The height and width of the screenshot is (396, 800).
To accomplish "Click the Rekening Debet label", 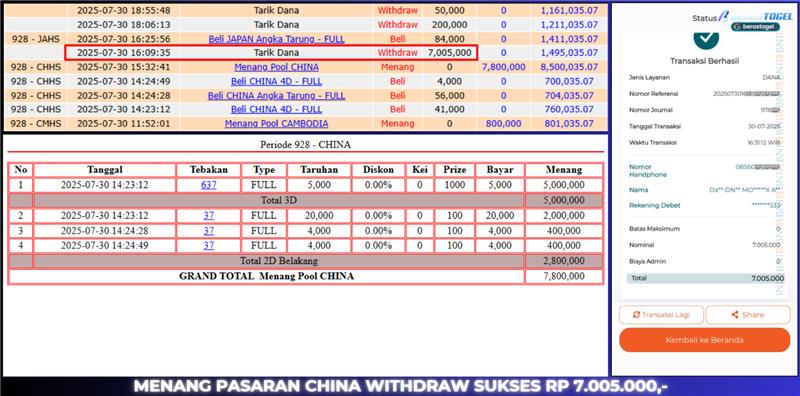I will (x=655, y=205).
